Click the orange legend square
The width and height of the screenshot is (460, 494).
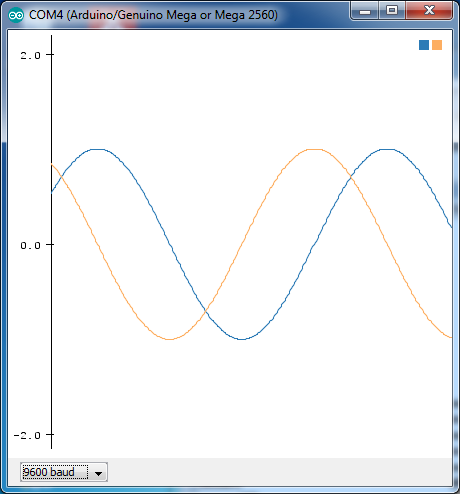pyautogui.click(x=437, y=45)
